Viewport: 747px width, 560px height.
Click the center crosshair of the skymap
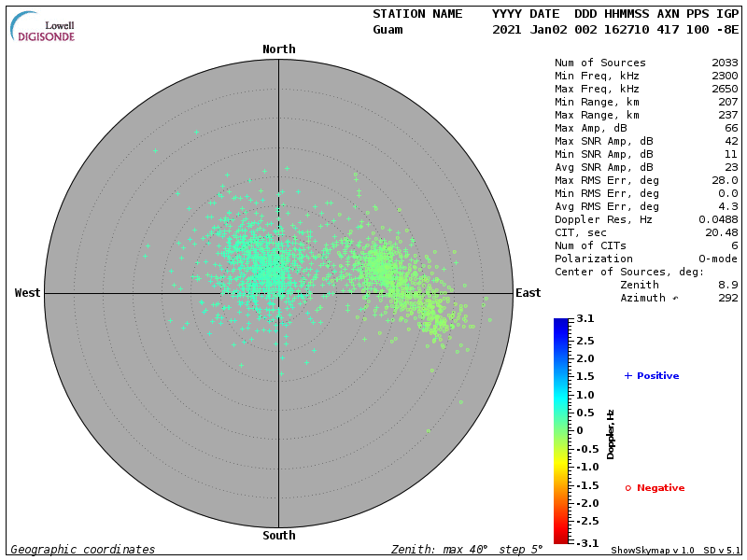click(x=278, y=293)
